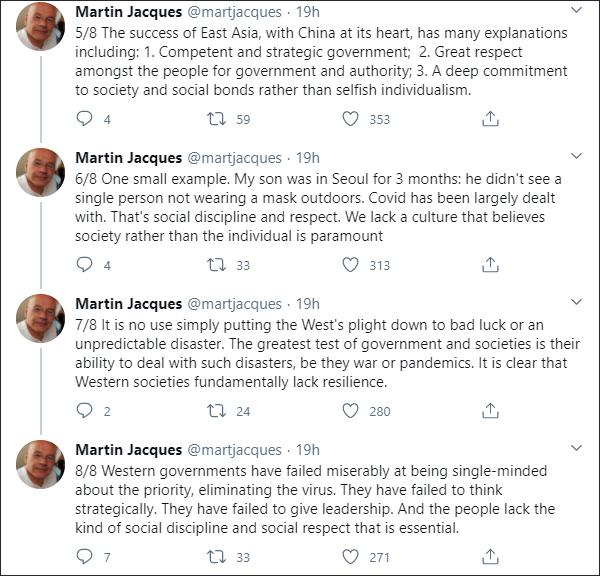Reply to the 8/8 tweet with 7 replies

click(x=84, y=556)
